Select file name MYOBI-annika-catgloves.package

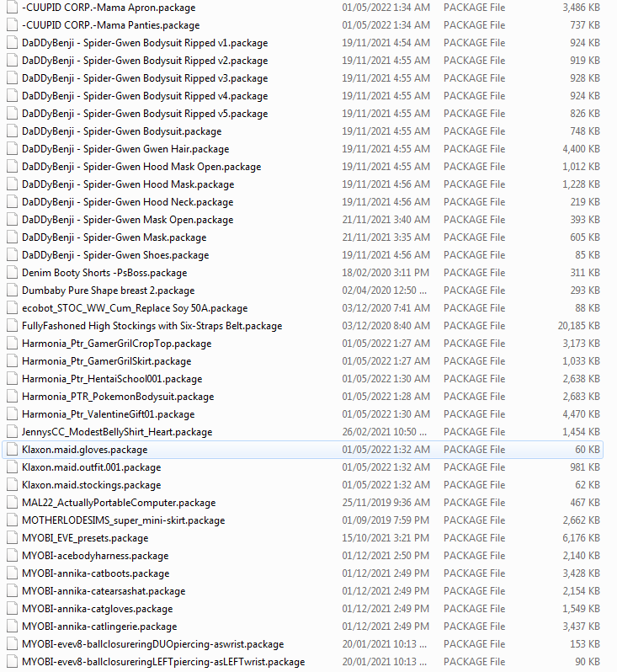pos(98,609)
